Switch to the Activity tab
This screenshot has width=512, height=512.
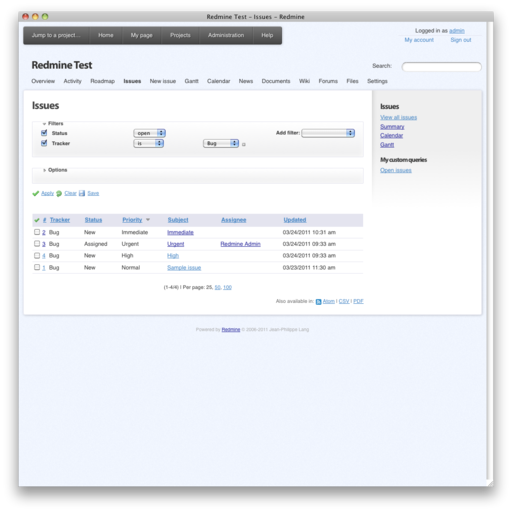coord(72,81)
